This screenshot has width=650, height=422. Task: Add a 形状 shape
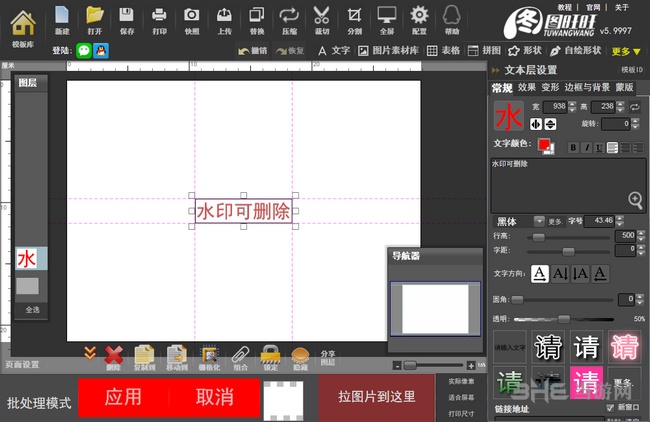[525, 51]
